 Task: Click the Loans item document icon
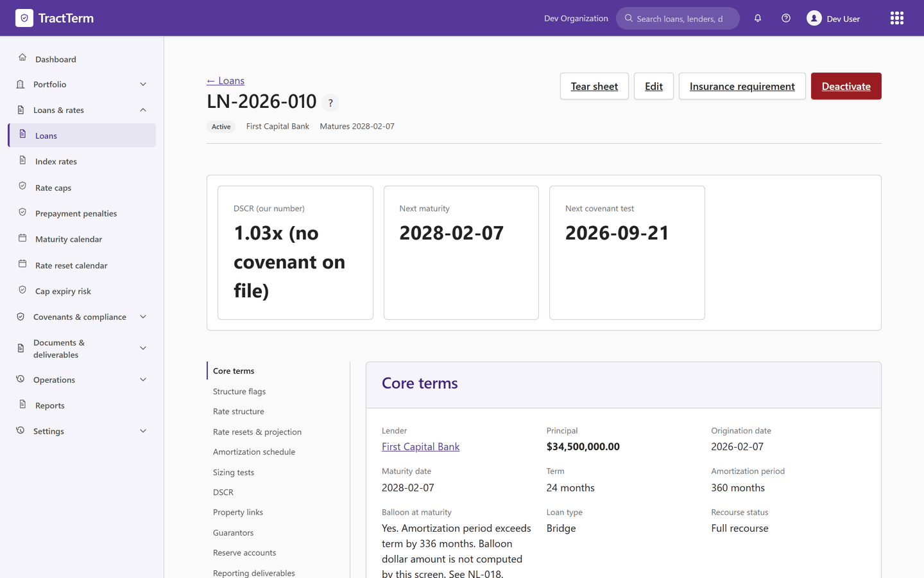click(22, 134)
